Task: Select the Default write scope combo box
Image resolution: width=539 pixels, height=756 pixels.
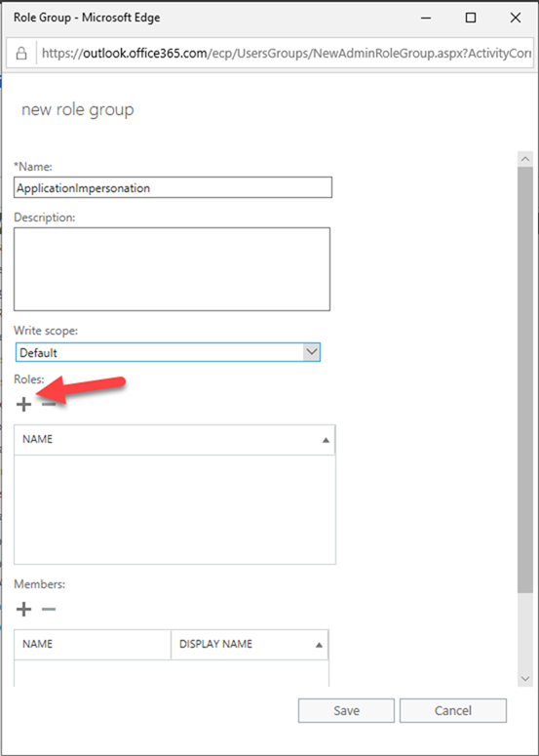Action: (168, 352)
